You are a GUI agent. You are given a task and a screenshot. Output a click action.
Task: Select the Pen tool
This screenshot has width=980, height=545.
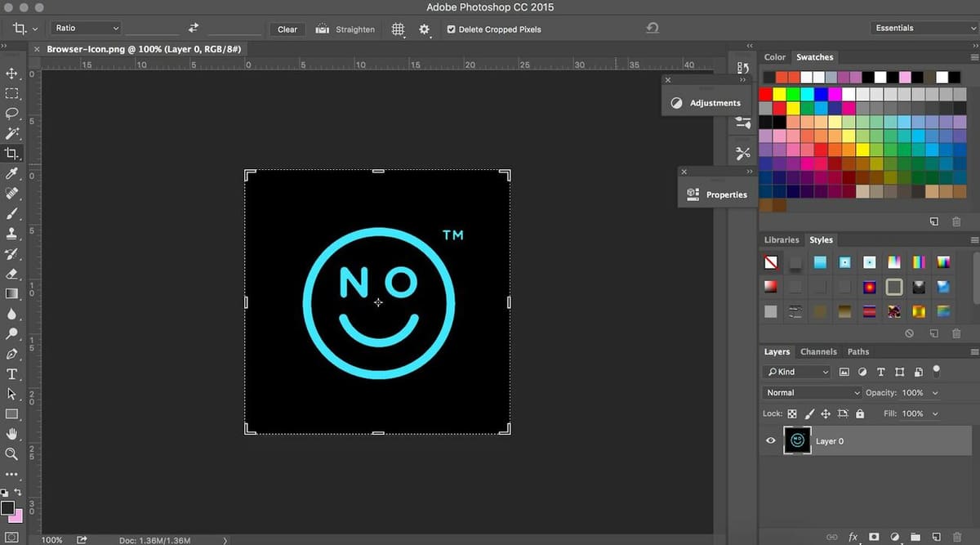click(x=11, y=354)
